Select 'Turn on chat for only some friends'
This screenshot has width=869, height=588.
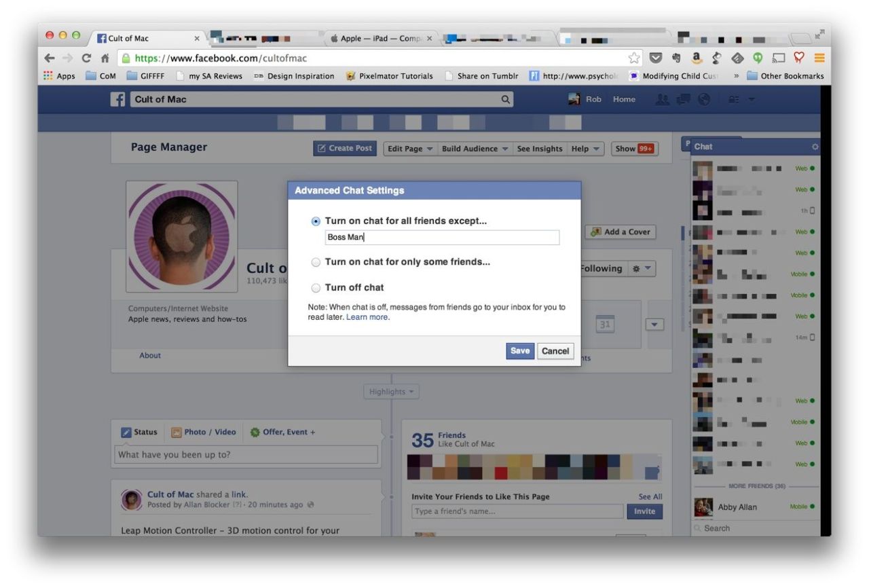pyautogui.click(x=314, y=262)
